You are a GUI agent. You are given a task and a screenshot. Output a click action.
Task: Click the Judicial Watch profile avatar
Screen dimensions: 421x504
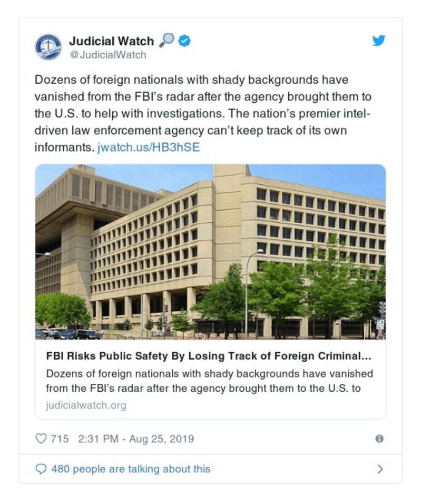click(48, 46)
